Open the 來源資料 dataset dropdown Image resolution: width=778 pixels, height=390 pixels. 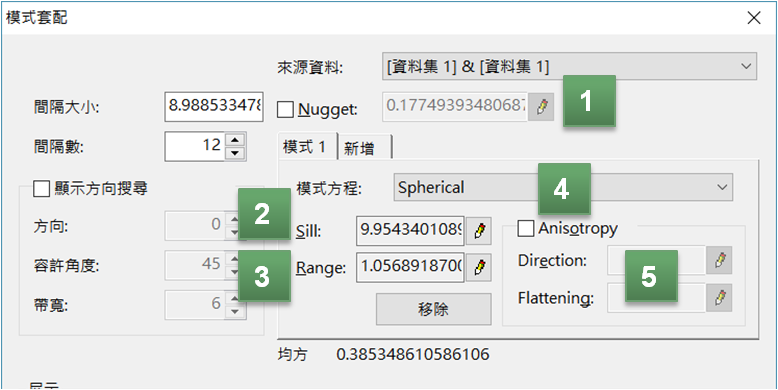pyautogui.click(x=569, y=66)
